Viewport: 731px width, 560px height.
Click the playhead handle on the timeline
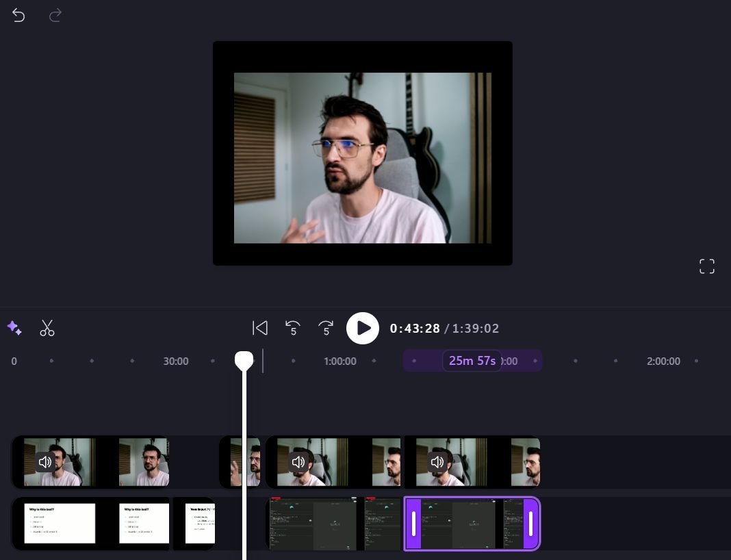[244, 360]
